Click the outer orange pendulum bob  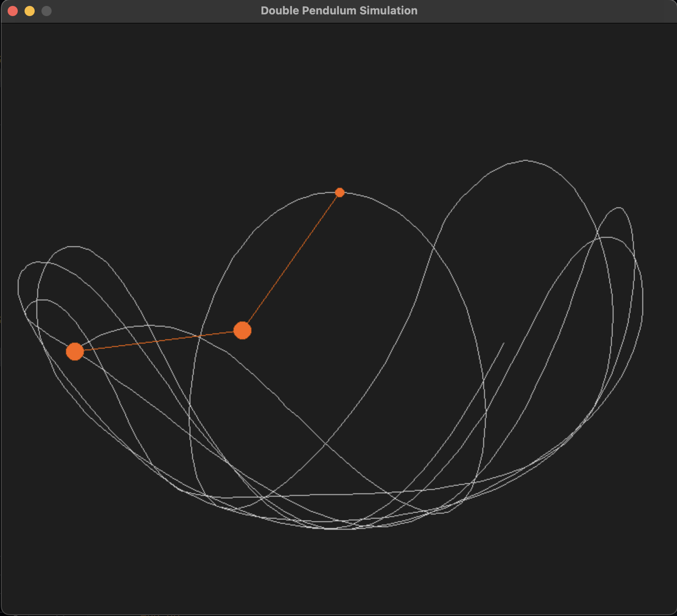75,352
